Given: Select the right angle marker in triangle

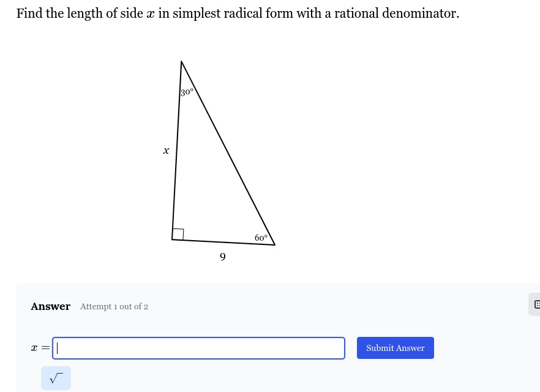Looking at the screenshot, I should point(178,234).
